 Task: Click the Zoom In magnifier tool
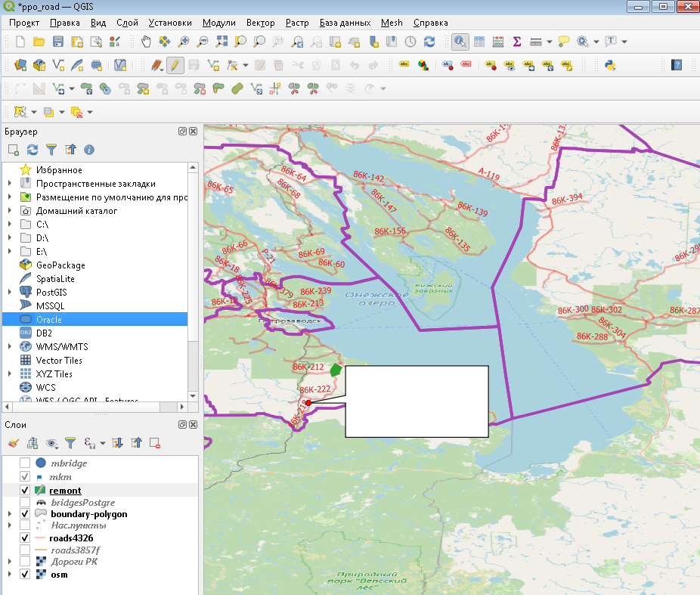click(x=184, y=42)
